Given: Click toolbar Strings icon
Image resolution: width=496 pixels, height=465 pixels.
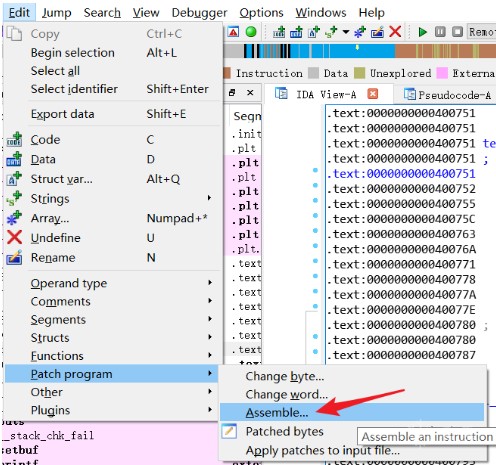Looking at the screenshot, I should click(331, 32).
